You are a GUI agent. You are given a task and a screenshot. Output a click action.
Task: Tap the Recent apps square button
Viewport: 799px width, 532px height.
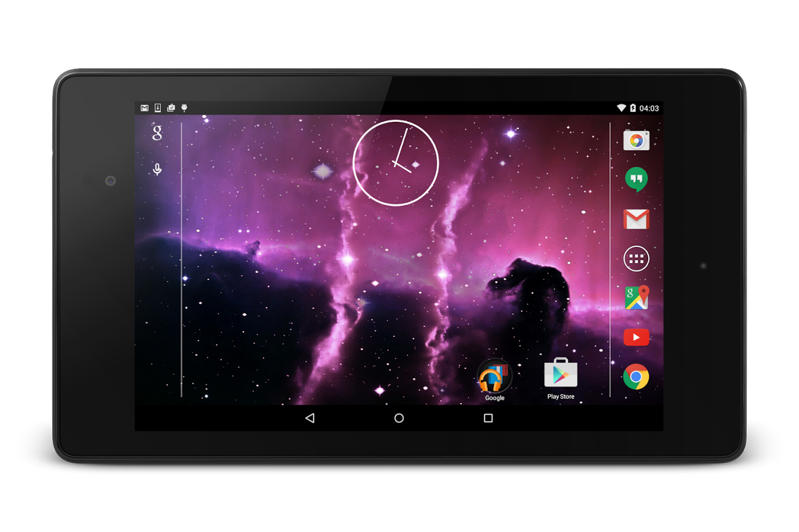pyautogui.click(x=488, y=418)
